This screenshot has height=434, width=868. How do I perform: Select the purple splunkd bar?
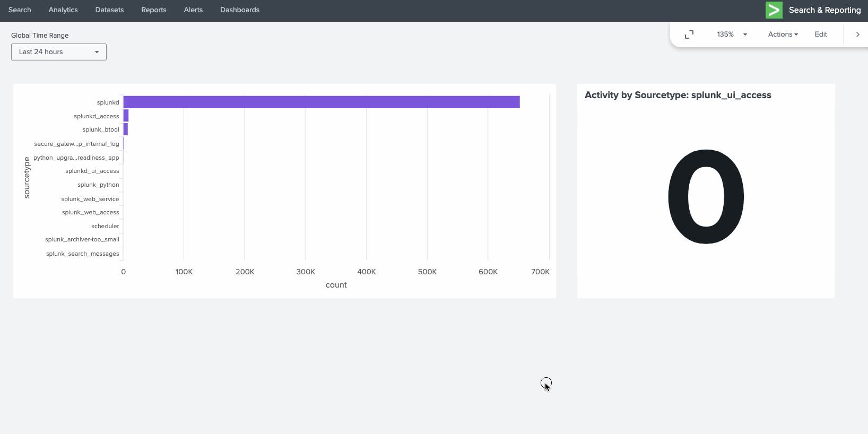coord(322,102)
